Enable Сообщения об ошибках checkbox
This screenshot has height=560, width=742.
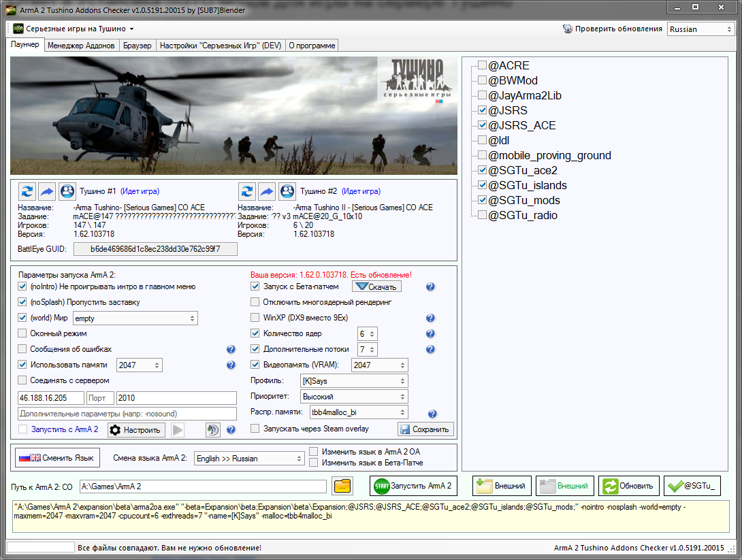click(x=22, y=348)
